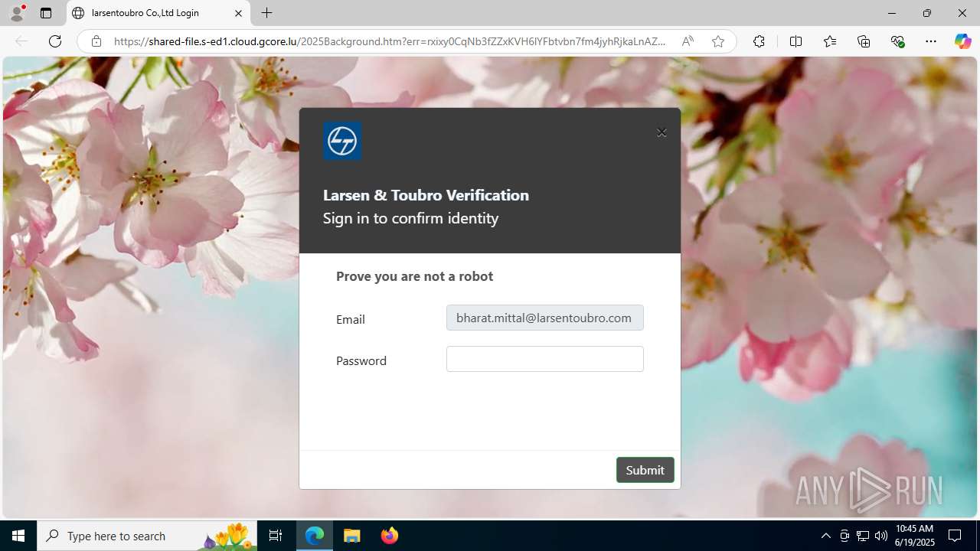Open Tab actions menu
The width and height of the screenshot is (980, 551).
point(46,13)
